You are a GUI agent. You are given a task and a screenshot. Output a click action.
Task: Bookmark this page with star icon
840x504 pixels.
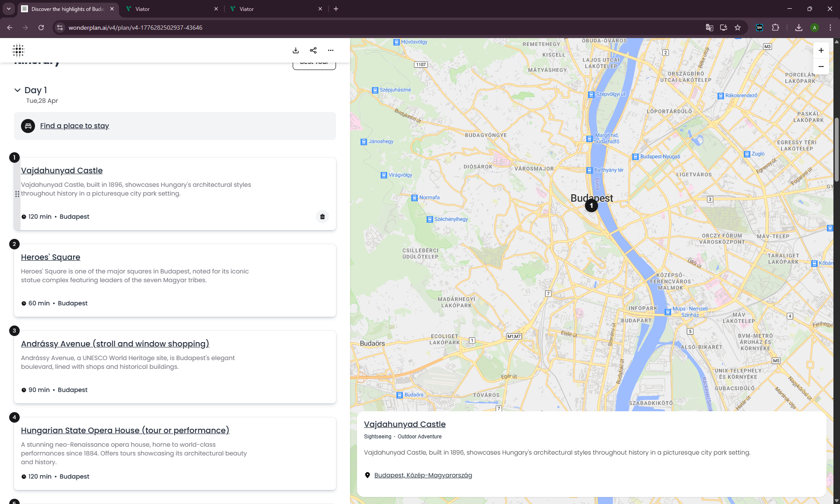coord(738,28)
